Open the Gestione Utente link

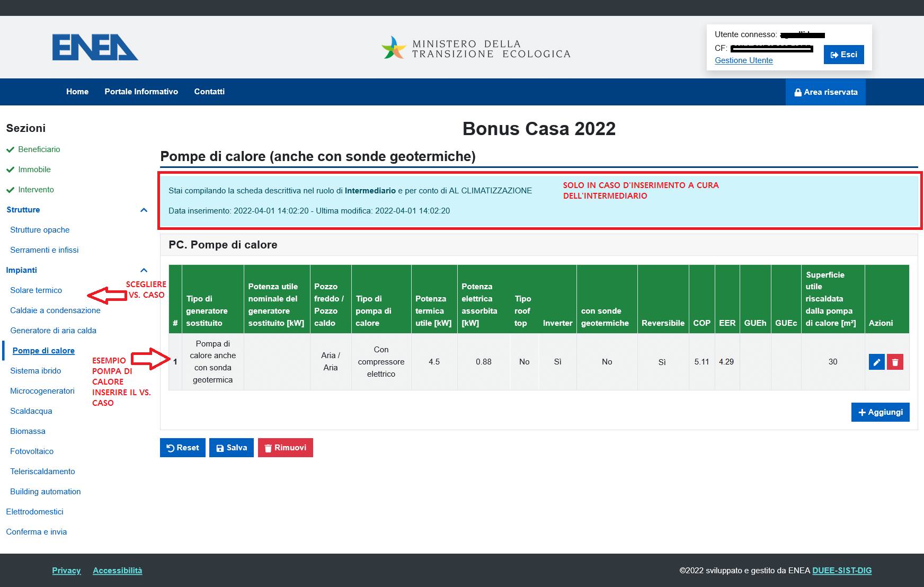point(744,60)
